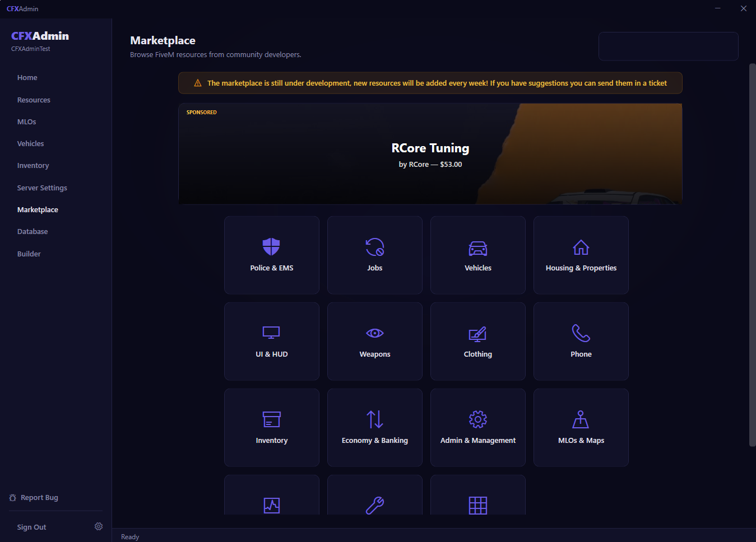Click the warning triangle in the banner
This screenshot has height=542, width=756.
198,83
